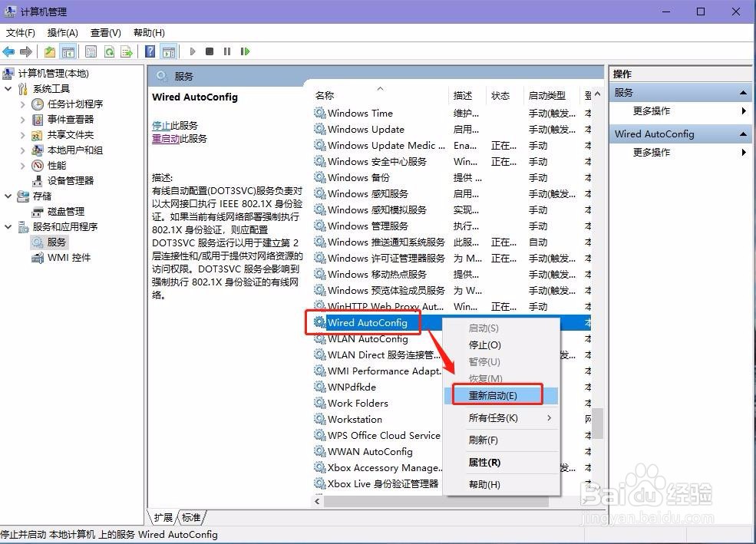
Task: Toggle the console tree show/hide icon
Action: [x=68, y=51]
